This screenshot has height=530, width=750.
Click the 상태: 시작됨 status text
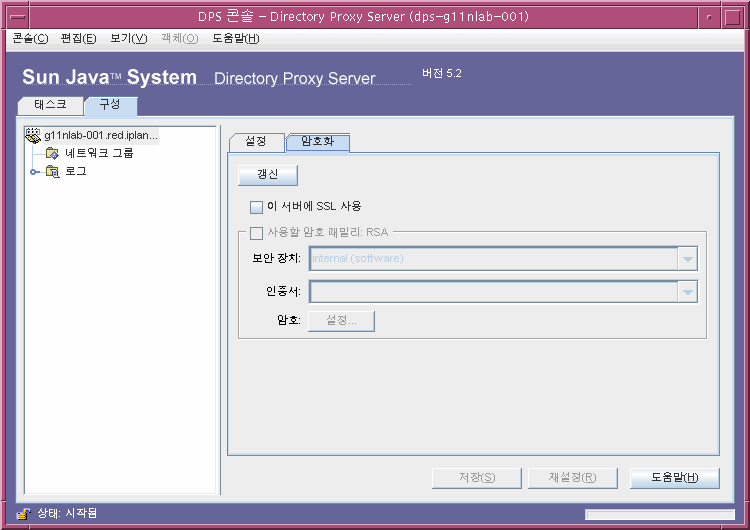pos(67,513)
